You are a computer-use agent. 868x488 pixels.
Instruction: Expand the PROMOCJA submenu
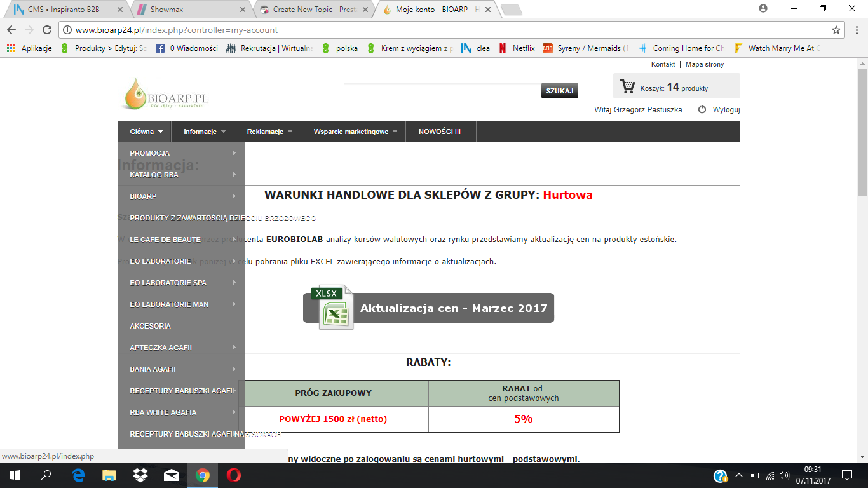(181, 153)
